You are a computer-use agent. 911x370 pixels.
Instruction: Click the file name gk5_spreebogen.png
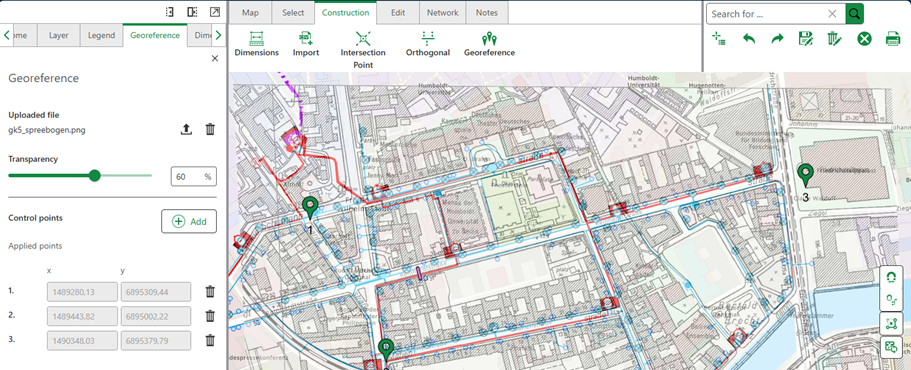pyautogui.click(x=47, y=130)
